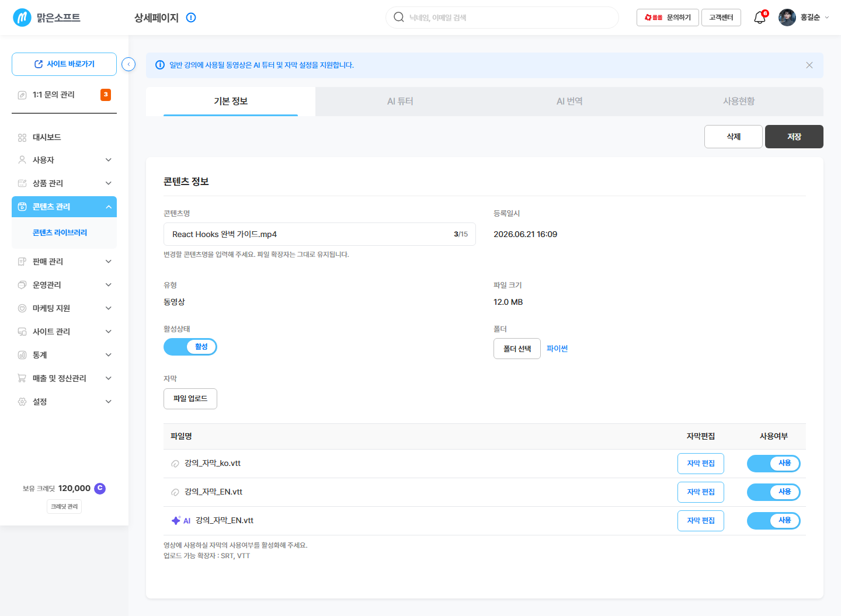Click the 1:1 문의 관리 edit icon
The image size is (841, 616).
pyautogui.click(x=22, y=95)
